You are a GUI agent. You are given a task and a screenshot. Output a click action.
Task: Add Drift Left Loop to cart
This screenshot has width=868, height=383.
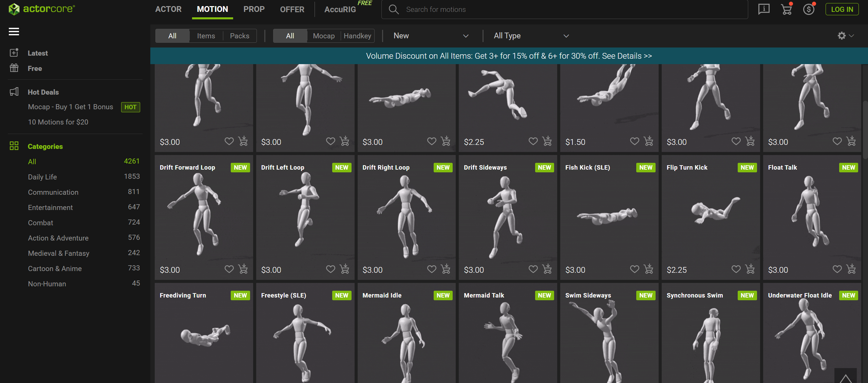click(x=344, y=269)
